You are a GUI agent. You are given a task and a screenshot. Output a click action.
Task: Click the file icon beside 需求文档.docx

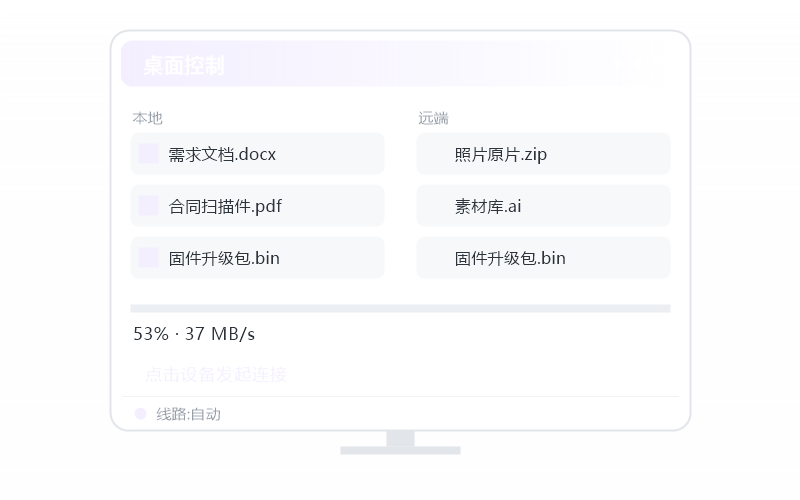tap(148, 154)
